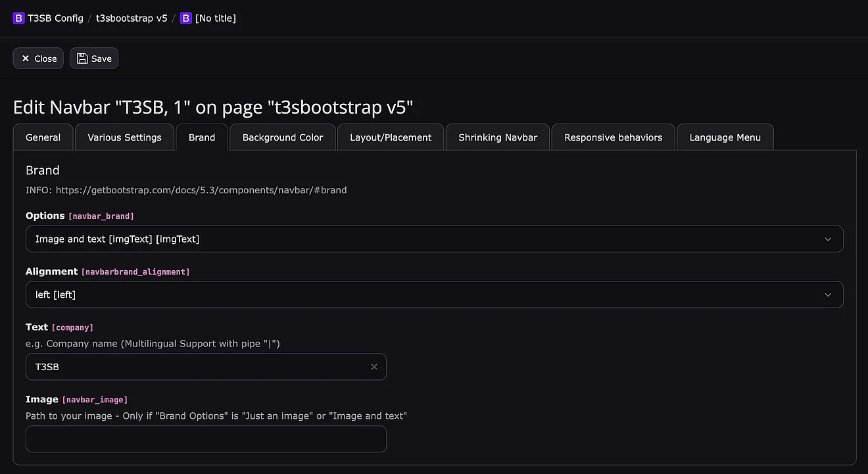868x474 pixels.
Task: Click the T3SB Config breadcrumb text
Action: pos(55,18)
